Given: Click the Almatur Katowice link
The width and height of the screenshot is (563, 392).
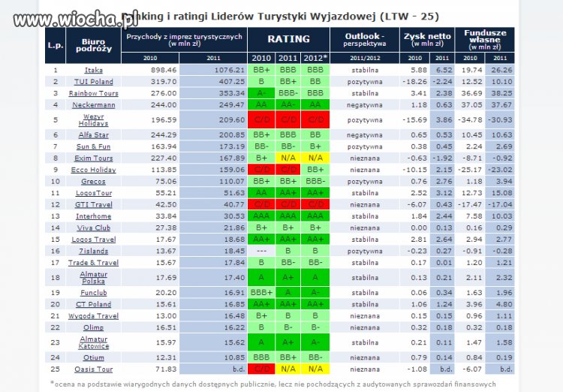Looking at the screenshot, I should pyautogui.click(x=93, y=342).
